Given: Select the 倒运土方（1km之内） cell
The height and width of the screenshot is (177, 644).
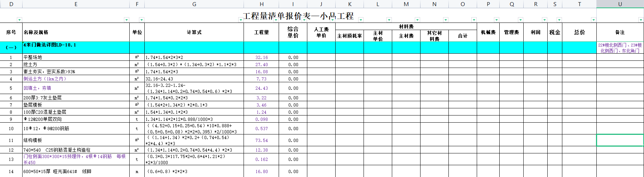Looking at the screenshot, I should pyautogui.click(x=76, y=79).
